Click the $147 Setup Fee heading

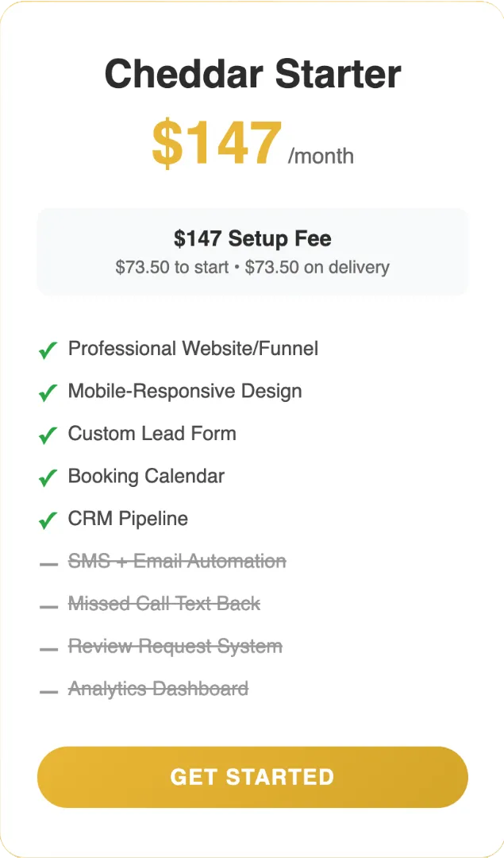coord(252,238)
